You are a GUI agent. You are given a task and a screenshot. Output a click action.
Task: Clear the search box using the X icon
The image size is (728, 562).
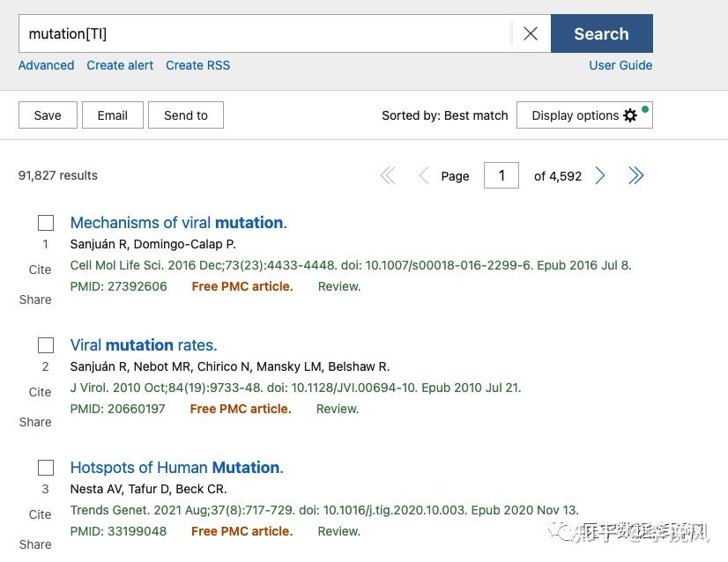coord(531,33)
